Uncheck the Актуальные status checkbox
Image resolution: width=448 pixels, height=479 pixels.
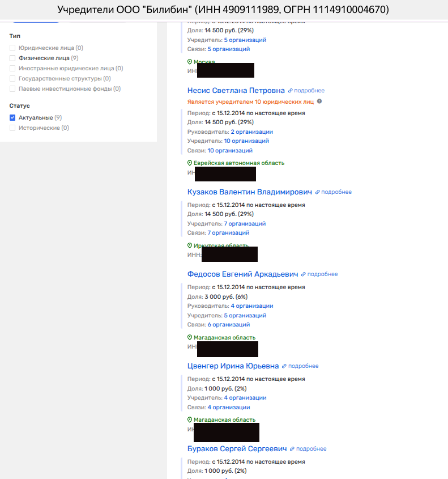click(12, 117)
